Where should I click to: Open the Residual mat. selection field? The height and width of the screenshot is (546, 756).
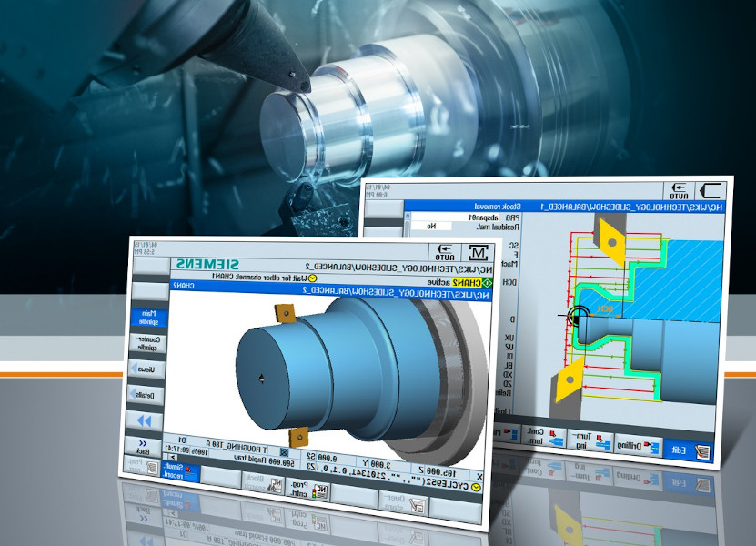[432, 227]
